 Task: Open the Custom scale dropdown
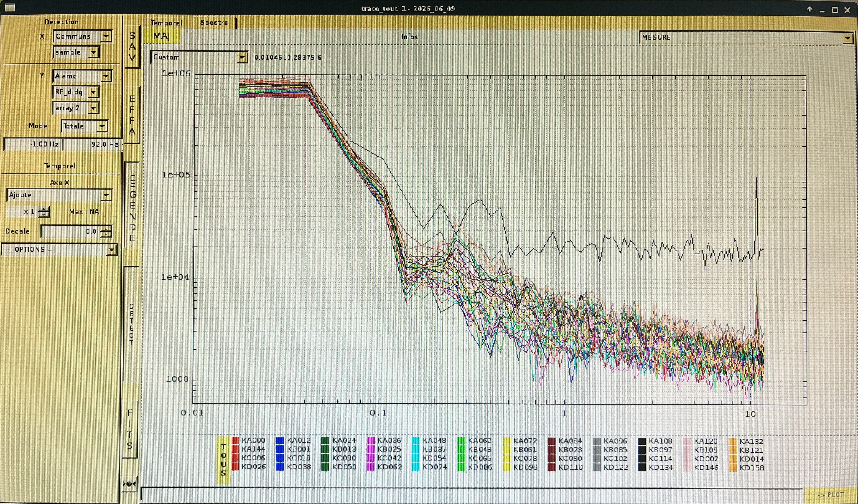(199, 57)
